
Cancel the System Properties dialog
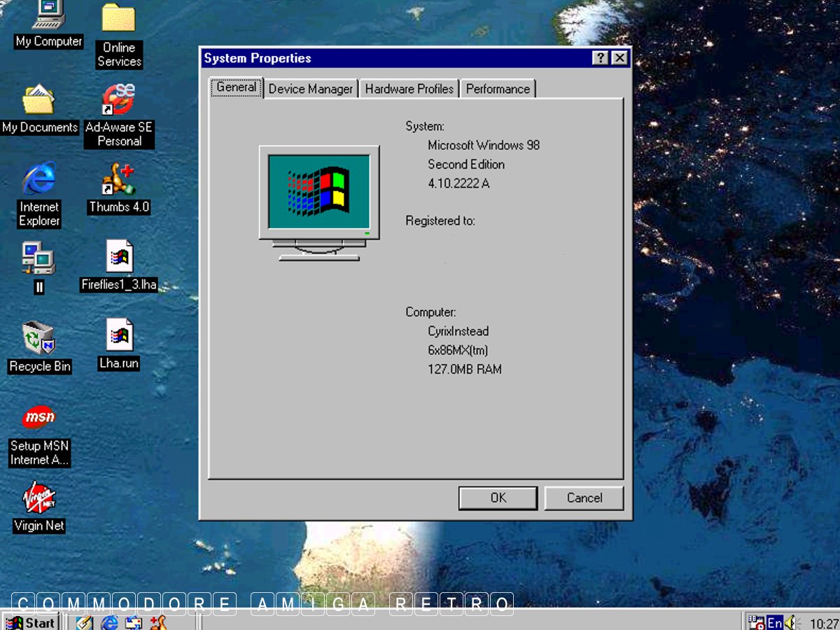(584, 498)
